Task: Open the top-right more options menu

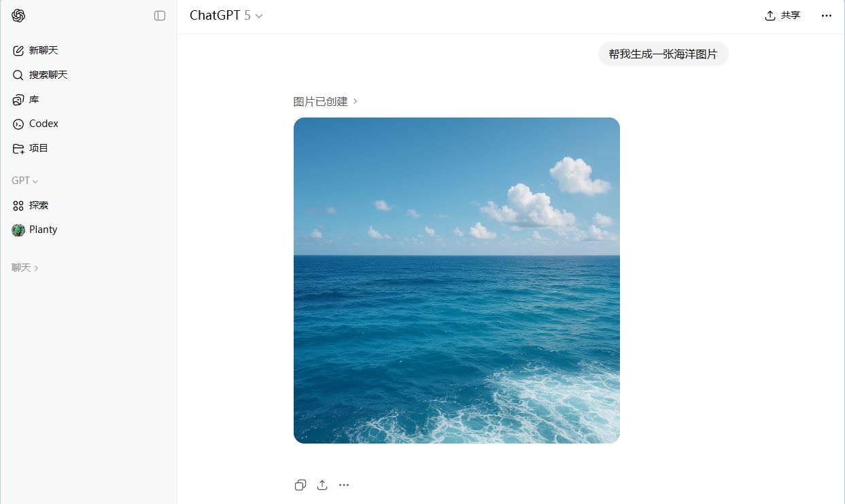Action: coord(827,16)
